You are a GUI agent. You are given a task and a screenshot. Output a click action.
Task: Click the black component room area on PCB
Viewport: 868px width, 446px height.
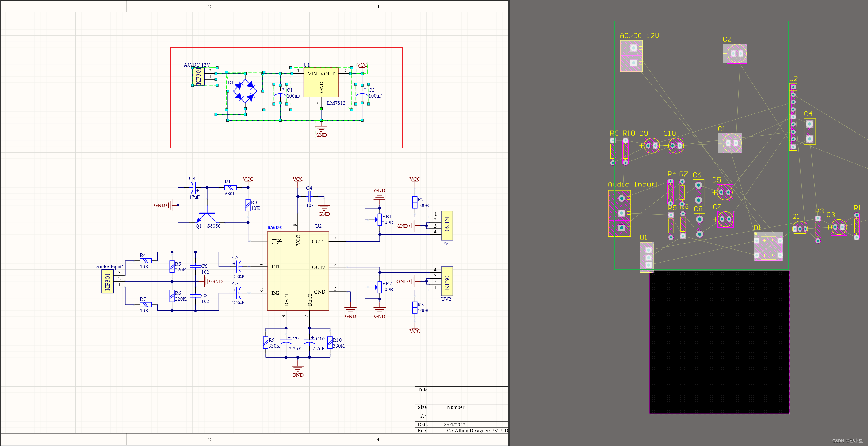click(719, 342)
